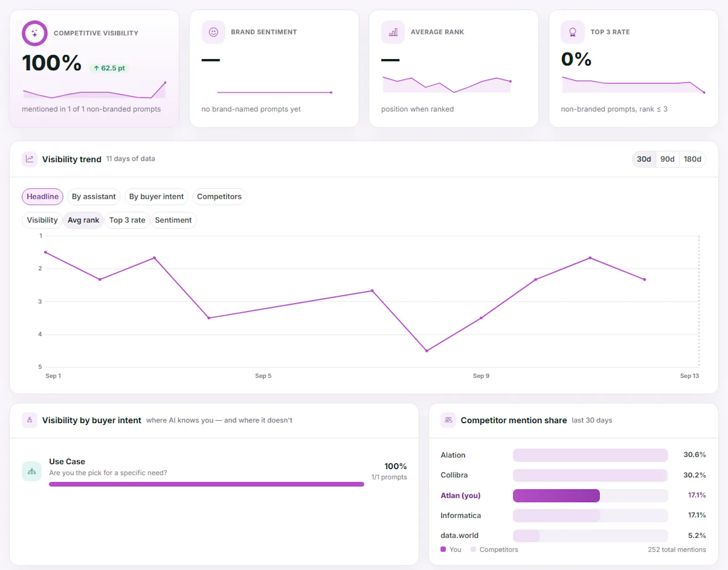Click the '252 total mentions' text
Viewport: 728px width, 570px height.
tap(677, 550)
